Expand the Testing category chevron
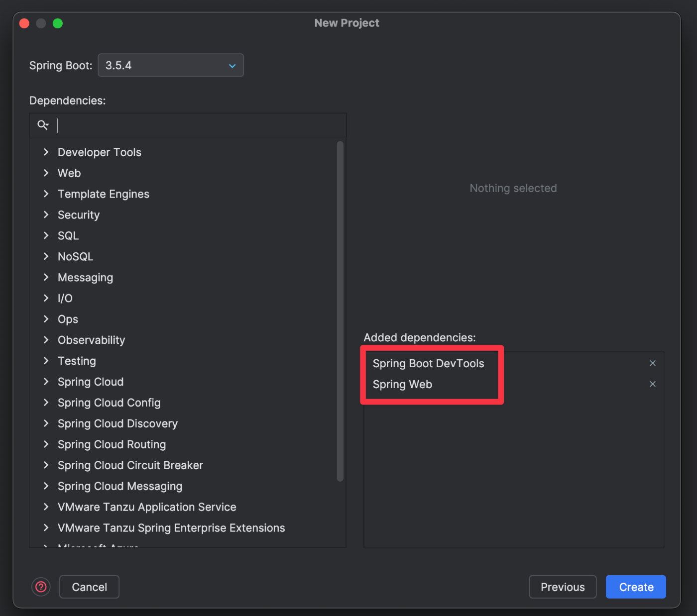Viewport: 697px width, 616px height. 46,361
